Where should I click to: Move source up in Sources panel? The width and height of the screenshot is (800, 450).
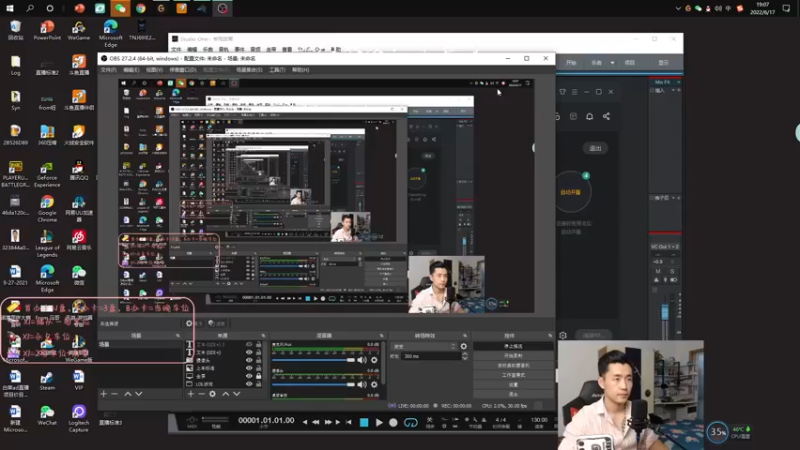pos(226,394)
